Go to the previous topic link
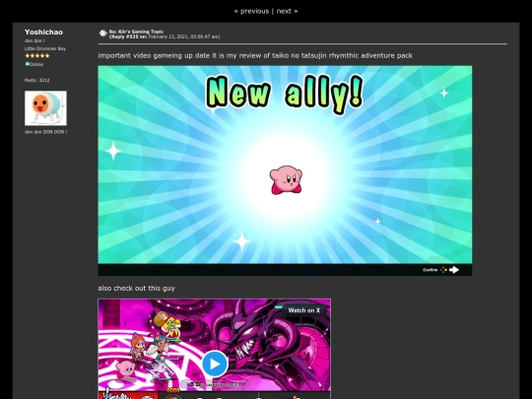This screenshot has height=399, width=532. click(x=251, y=11)
